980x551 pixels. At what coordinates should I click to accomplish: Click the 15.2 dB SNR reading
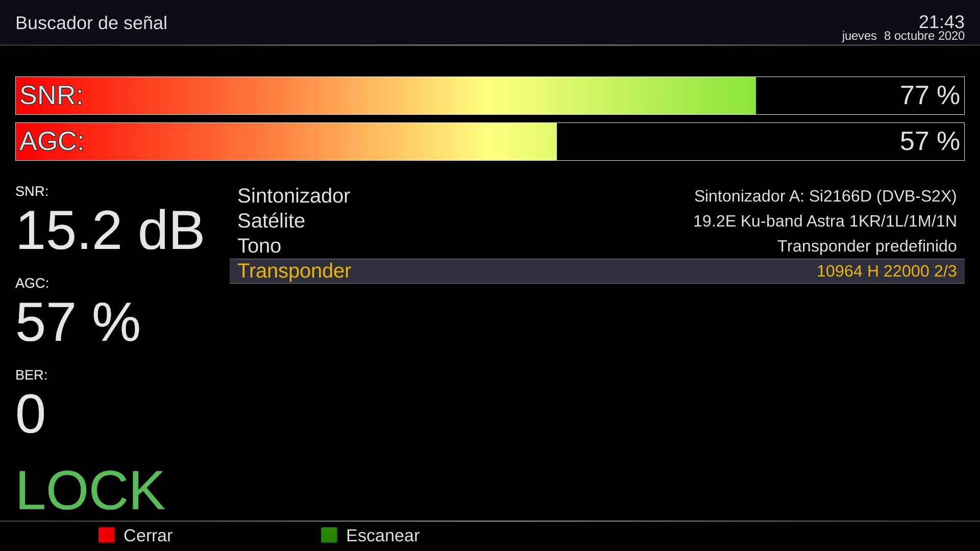pyautogui.click(x=110, y=231)
